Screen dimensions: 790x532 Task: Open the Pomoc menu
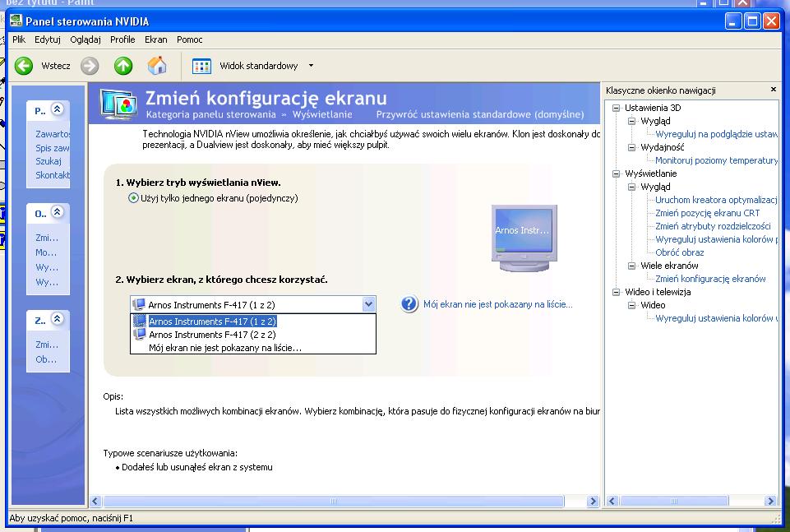189,39
